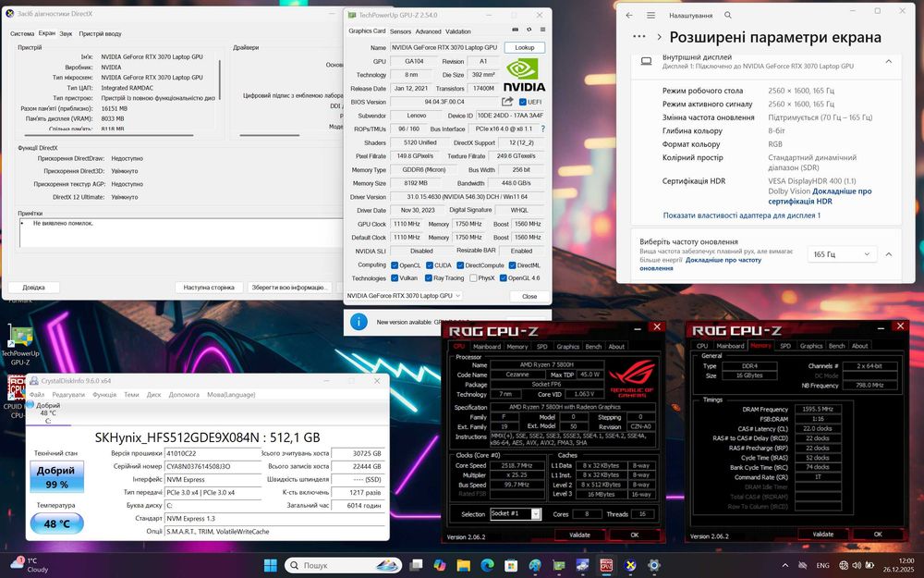Click the Добрий 99 % health status box
Image resolution: width=924 pixels, height=578 pixels.
pyautogui.click(x=56, y=477)
